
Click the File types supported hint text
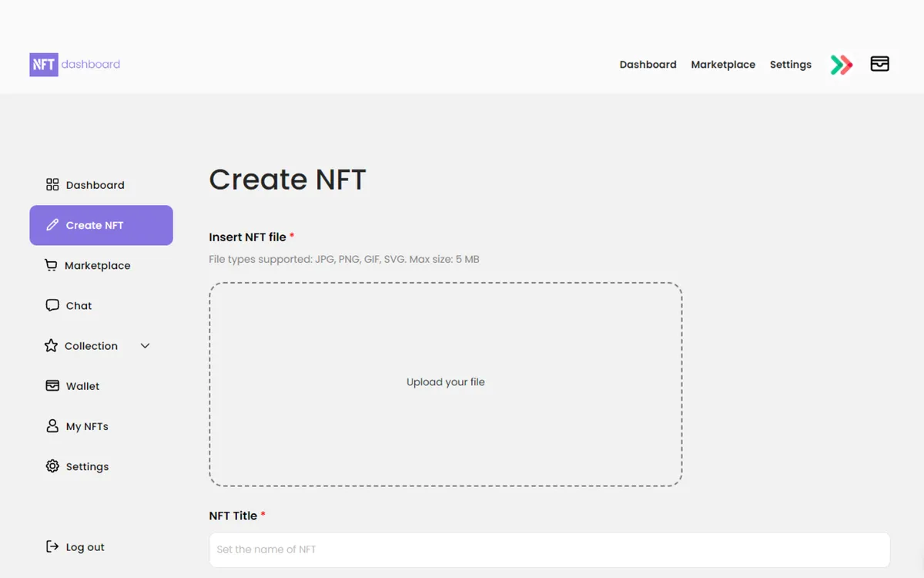pos(344,260)
